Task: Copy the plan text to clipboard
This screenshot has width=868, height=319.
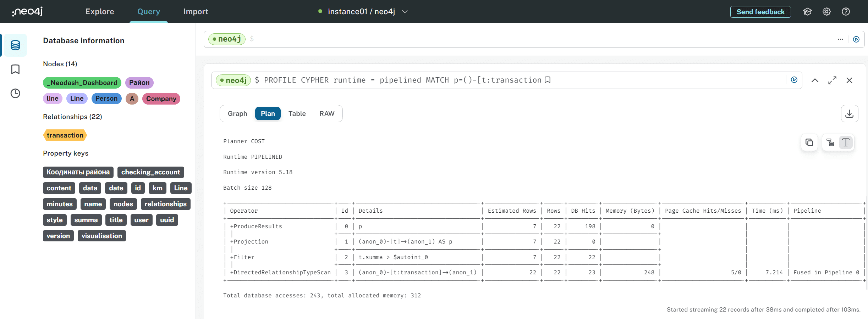Action: point(809,142)
